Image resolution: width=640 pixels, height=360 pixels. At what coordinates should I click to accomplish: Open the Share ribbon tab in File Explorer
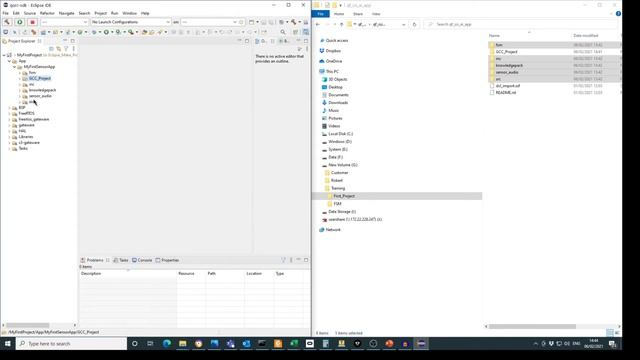tap(358, 14)
